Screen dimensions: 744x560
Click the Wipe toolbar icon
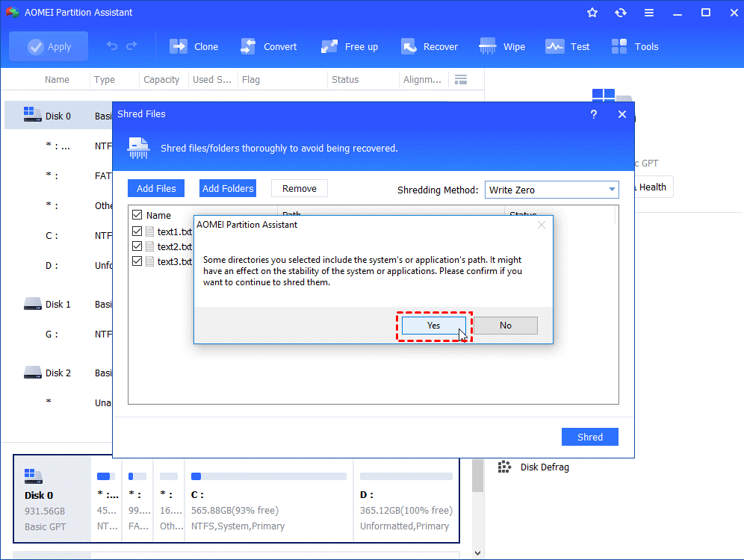488,46
